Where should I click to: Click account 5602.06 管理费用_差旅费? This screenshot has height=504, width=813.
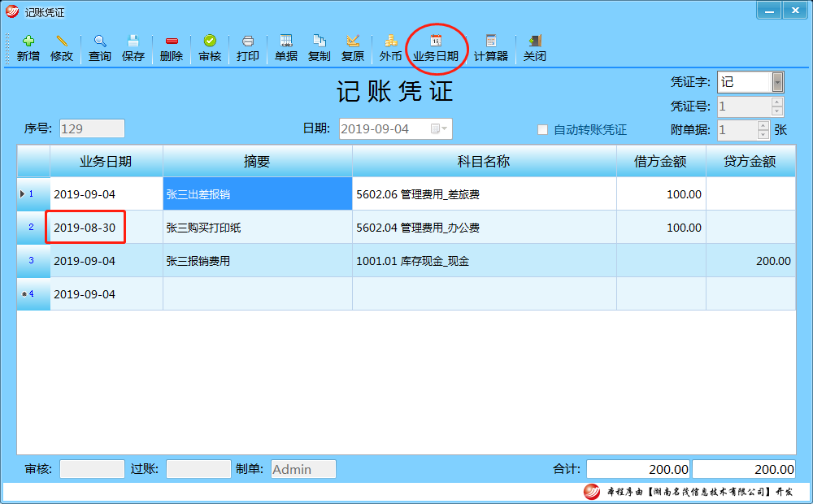point(485,194)
